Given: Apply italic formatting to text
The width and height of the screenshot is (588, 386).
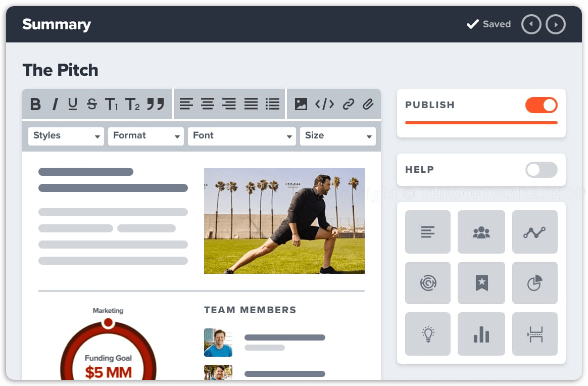Looking at the screenshot, I should (55, 104).
